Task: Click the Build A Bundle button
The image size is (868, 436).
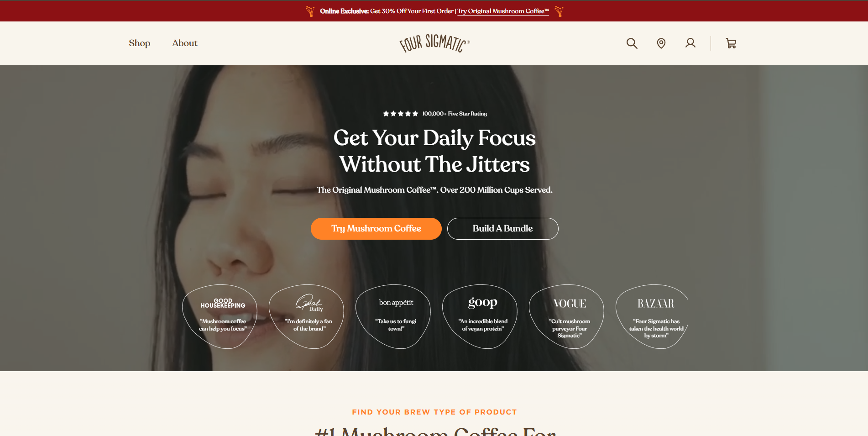Action: 502,229
